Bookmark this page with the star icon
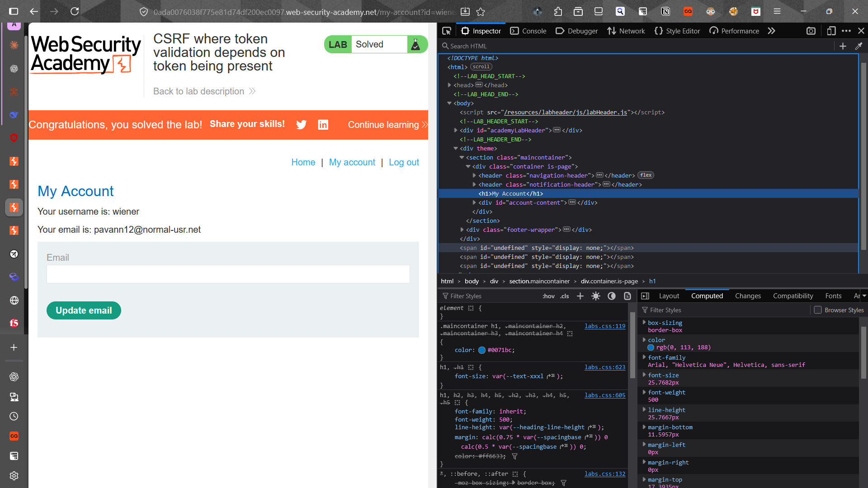This screenshot has height=488, width=868. (481, 12)
